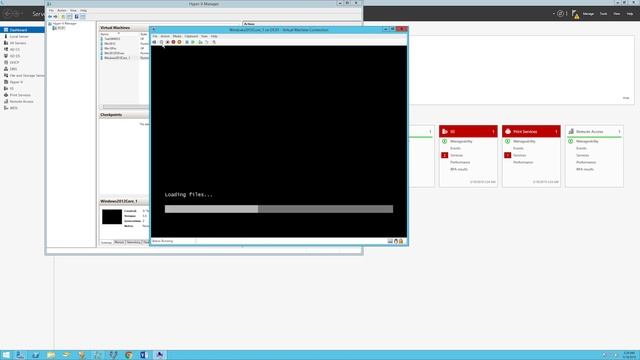Select the server node under Hyper-V Manager tree
Screen dimensions: 640x360
point(59,28)
